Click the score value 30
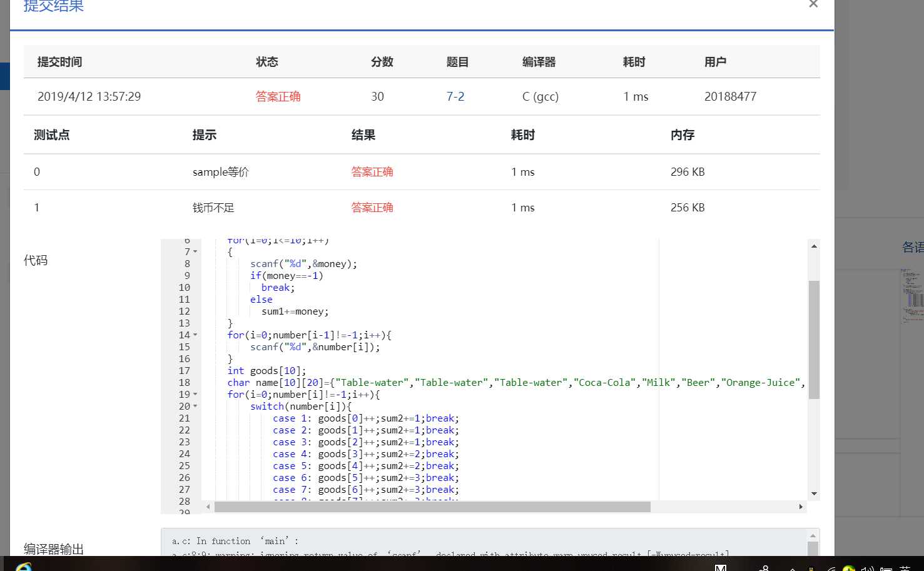924x571 pixels. coord(377,96)
